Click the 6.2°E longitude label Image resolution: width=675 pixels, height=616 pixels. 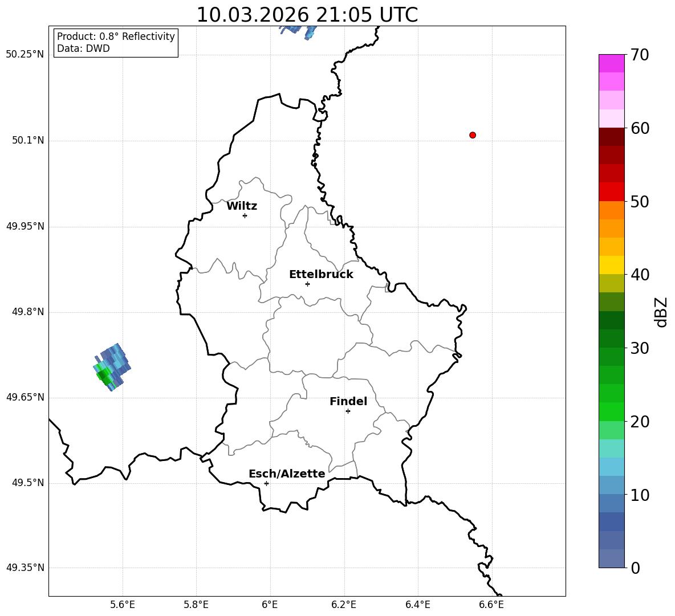(x=344, y=605)
